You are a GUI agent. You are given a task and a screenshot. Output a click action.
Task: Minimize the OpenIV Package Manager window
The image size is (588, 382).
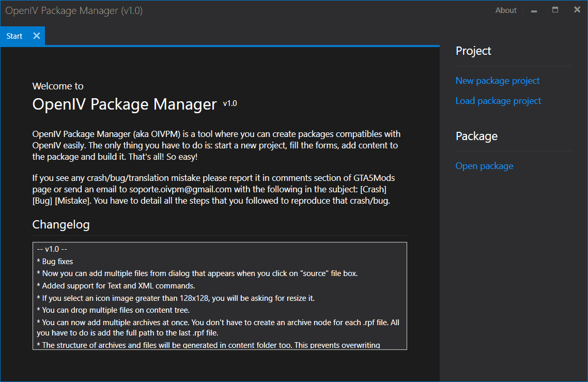click(x=534, y=10)
